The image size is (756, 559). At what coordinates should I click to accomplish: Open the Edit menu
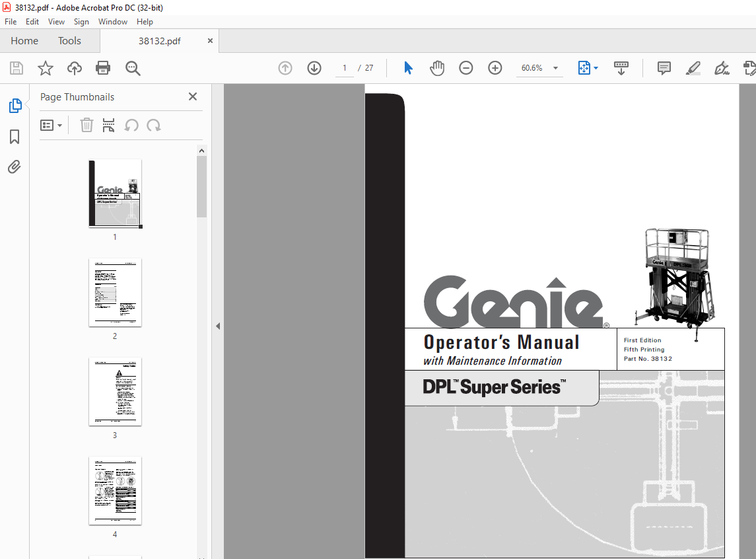click(x=32, y=22)
